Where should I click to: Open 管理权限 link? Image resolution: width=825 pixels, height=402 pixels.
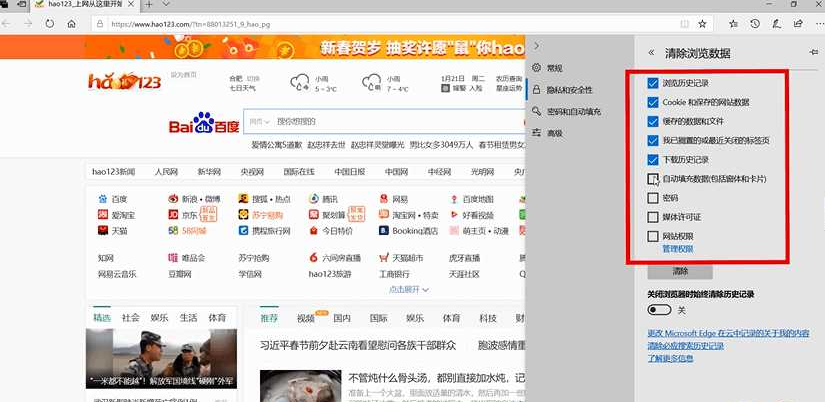click(678, 248)
